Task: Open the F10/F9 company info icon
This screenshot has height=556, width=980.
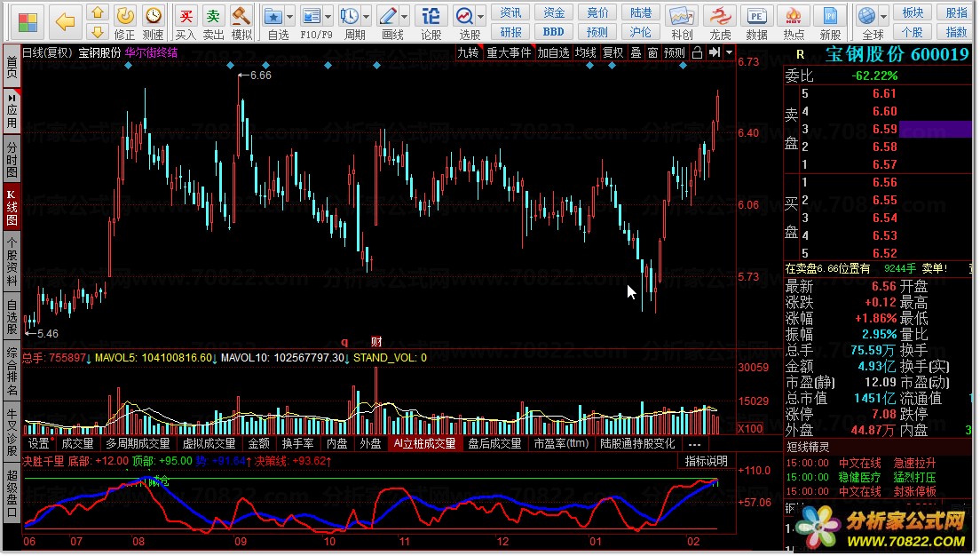Action: 312,16
